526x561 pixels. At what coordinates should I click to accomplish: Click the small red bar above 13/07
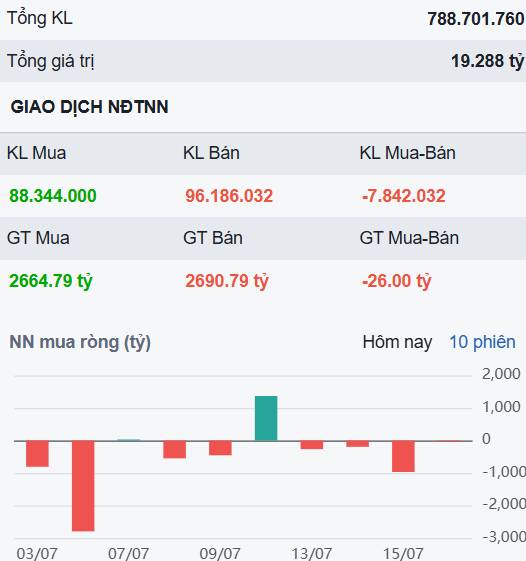pyautogui.click(x=312, y=445)
